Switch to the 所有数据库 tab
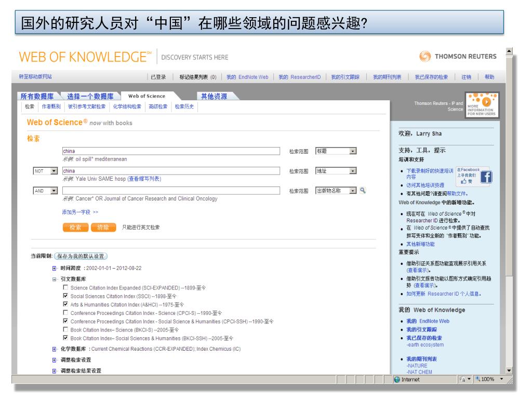532x399 pixels. 37,96
